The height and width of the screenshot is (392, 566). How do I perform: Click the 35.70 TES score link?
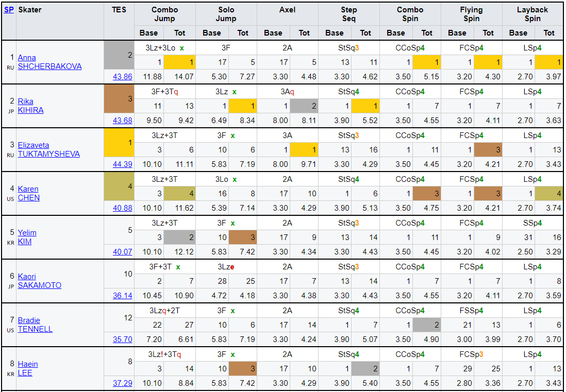pos(123,339)
